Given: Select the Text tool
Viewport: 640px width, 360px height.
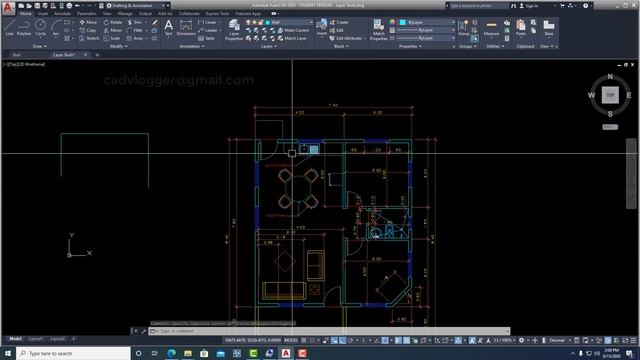Looking at the screenshot, I should 169,28.
